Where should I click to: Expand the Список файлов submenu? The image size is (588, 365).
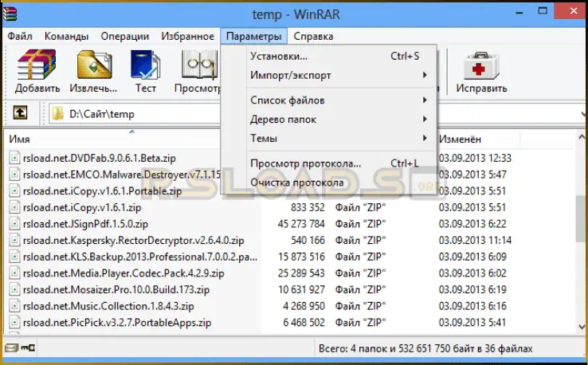(x=328, y=100)
